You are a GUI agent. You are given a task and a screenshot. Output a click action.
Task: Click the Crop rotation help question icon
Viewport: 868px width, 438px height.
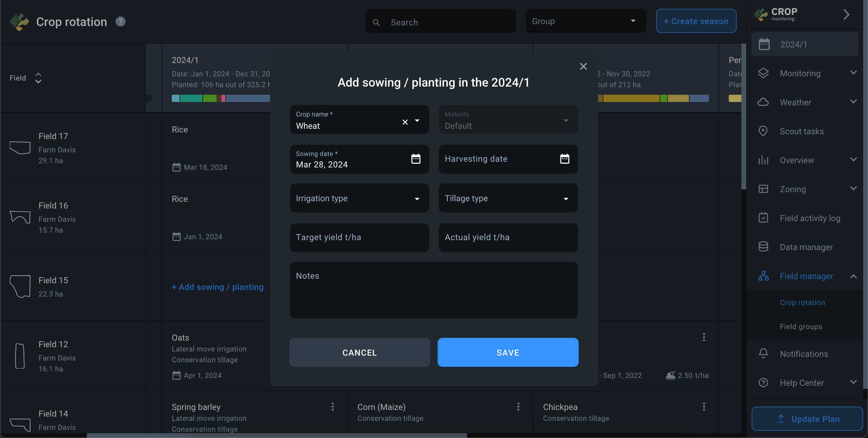pos(120,22)
